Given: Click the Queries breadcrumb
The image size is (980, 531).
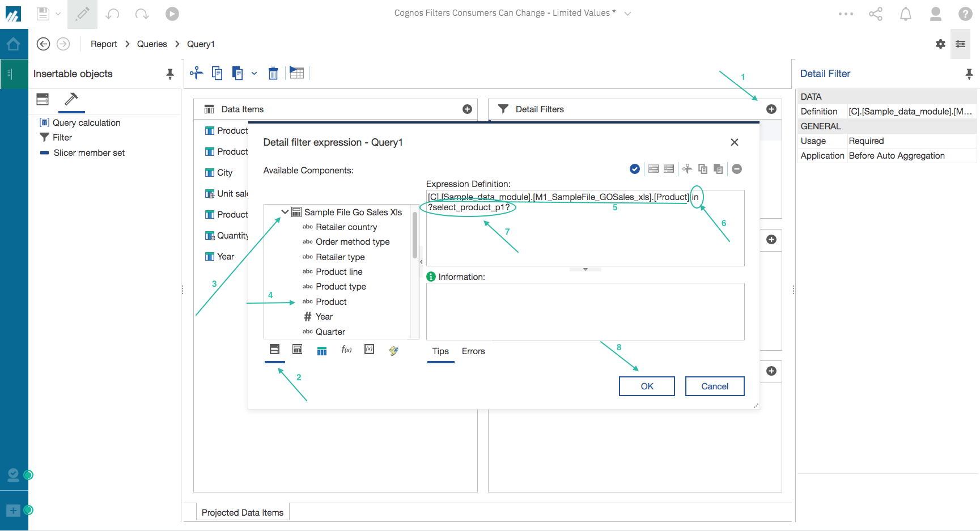Looking at the screenshot, I should coord(152,44).
